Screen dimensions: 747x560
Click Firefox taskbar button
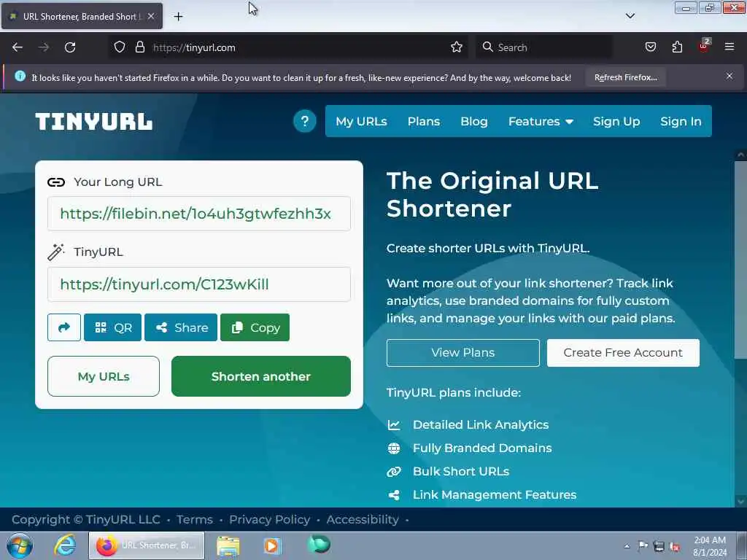click(147, 545)
